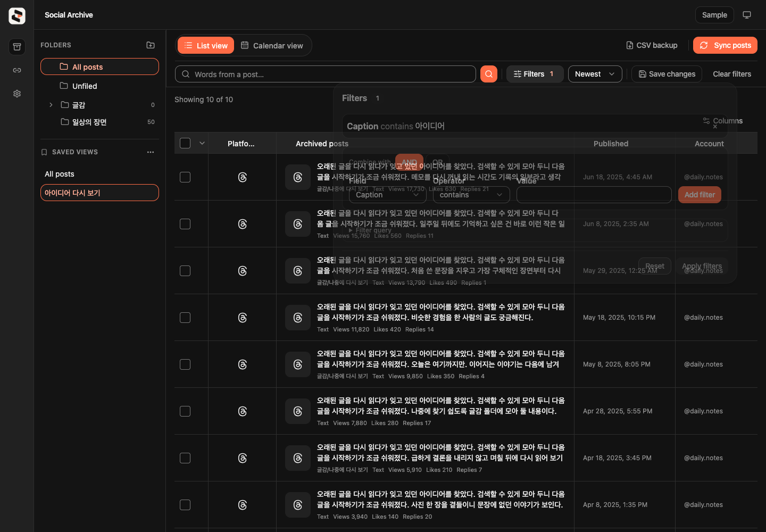Screen dimensions: 766x532
Task: Click Threads platform icon for May 29 post
Action: pos(243,271)
